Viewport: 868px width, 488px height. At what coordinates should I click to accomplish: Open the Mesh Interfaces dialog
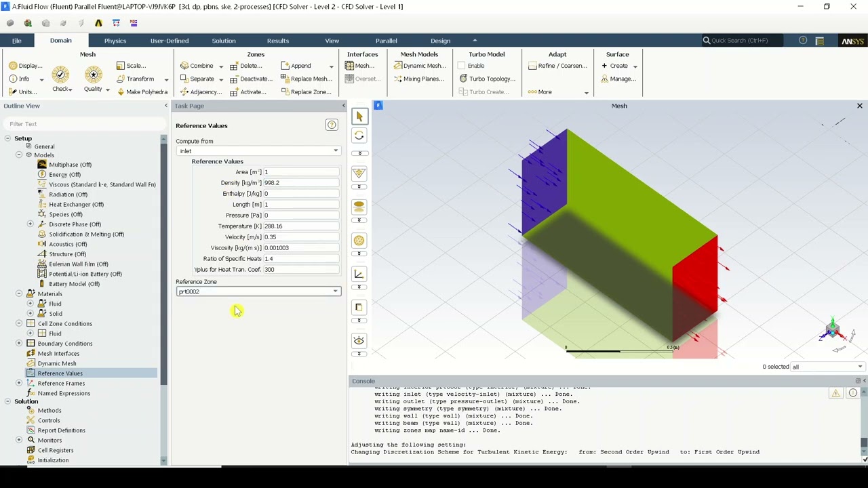tap(359, 66)
